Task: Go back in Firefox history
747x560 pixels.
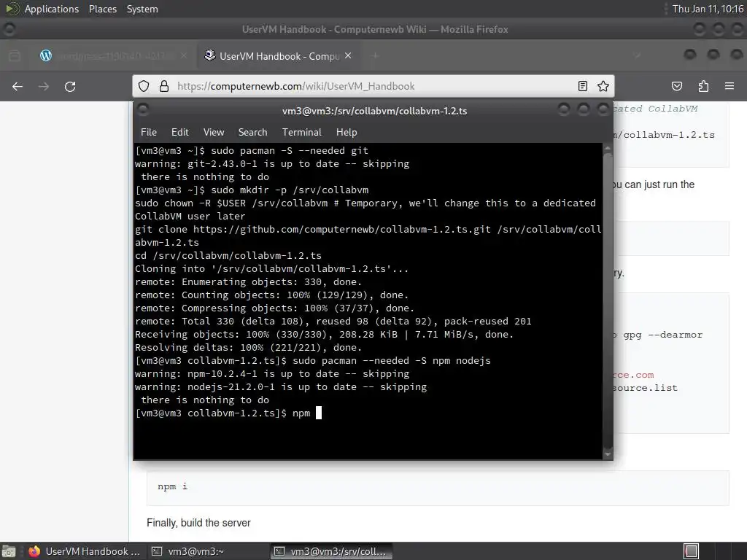Action: [x=18, y=86]
